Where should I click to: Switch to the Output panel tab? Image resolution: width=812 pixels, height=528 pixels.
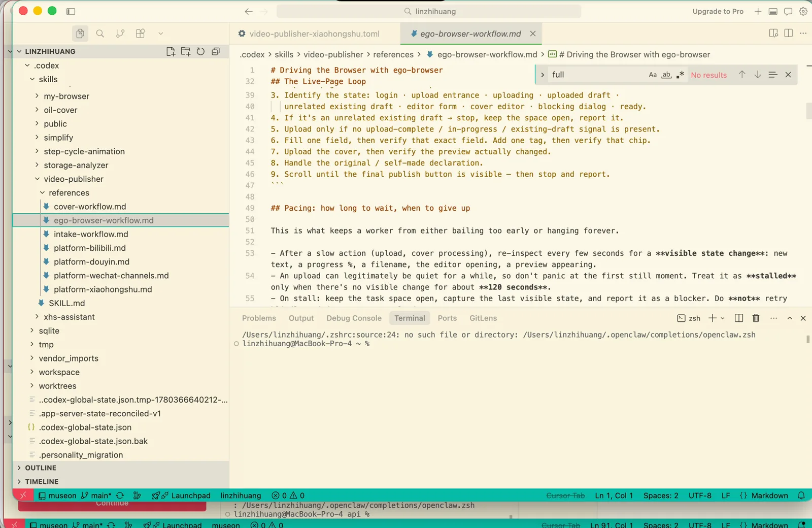(301, 318)
